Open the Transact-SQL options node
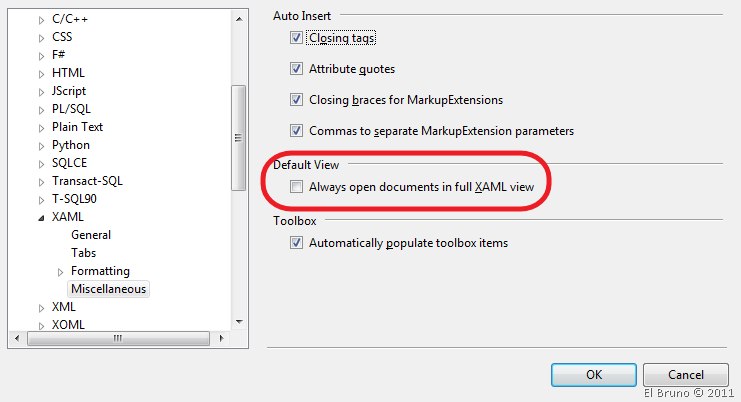This screenshot has height=402, width=741. coord(87,181)
